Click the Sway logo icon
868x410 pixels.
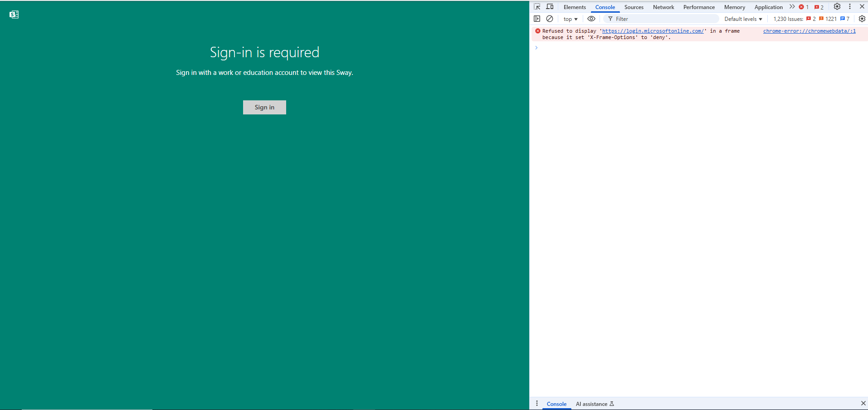tap(14, 15)
